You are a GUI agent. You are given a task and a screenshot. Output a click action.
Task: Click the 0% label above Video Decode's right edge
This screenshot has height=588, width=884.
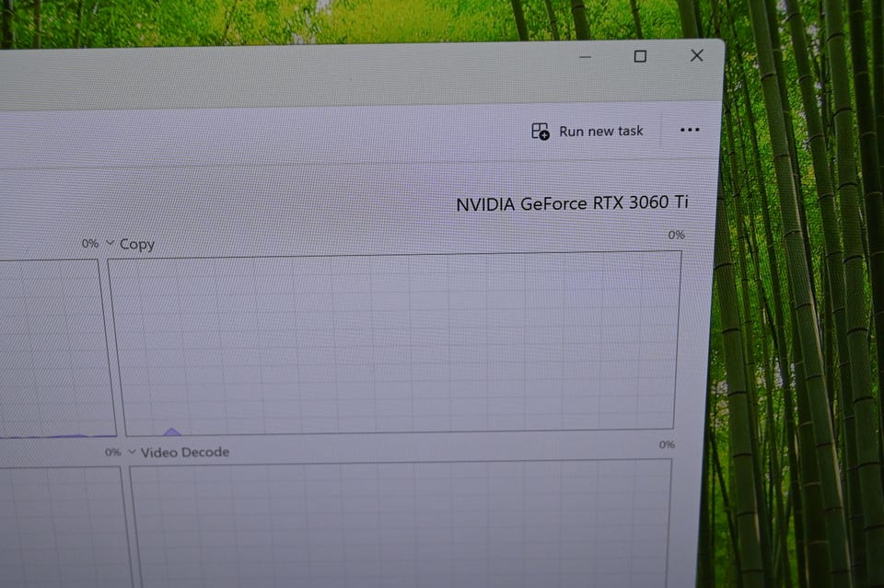click(667, 445)
